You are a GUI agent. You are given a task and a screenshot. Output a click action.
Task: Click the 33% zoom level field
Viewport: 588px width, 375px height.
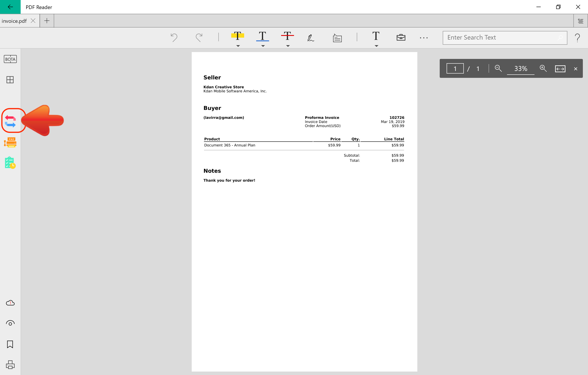coord(521,69)
